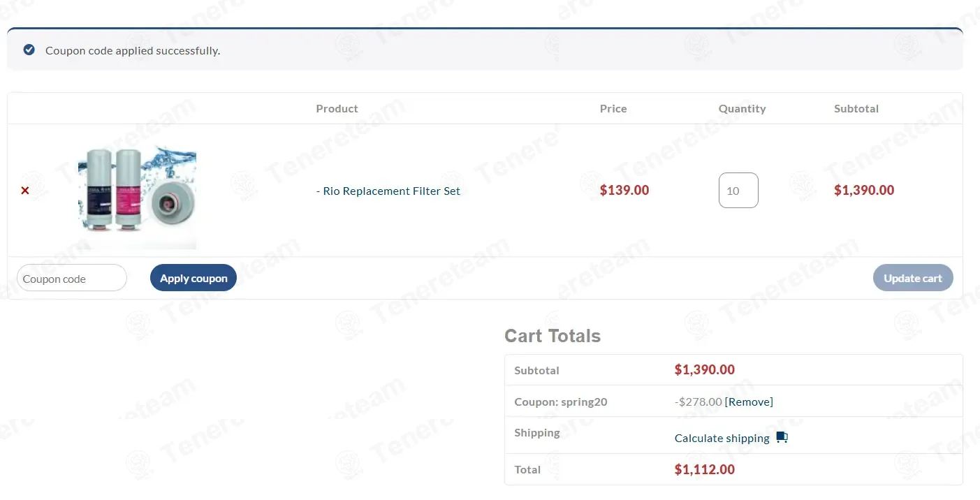Open the filter set product thumbnail
The image size is (980, 500).
coord(137,197)
